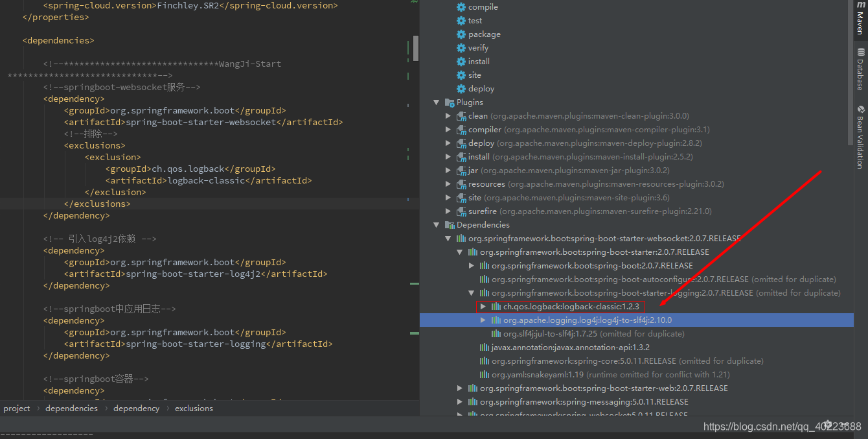Image resolution: width=868 pixels, height=439 pixels.
Task: Open the Maven tool window tab
Action: tap(861, 19)
